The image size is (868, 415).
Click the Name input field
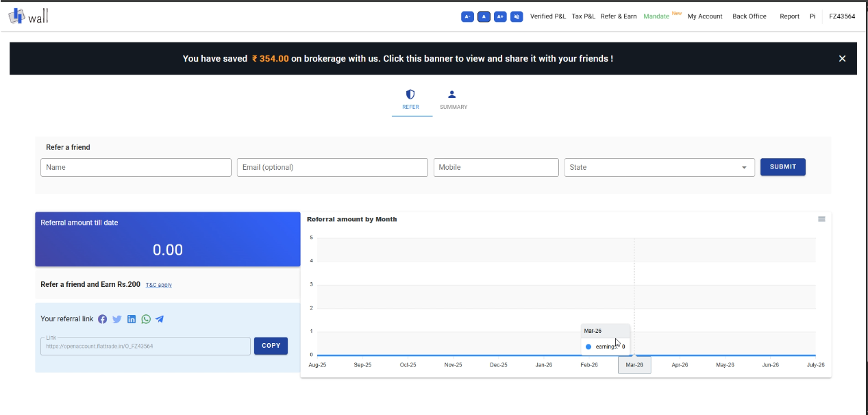pos(136,167)
